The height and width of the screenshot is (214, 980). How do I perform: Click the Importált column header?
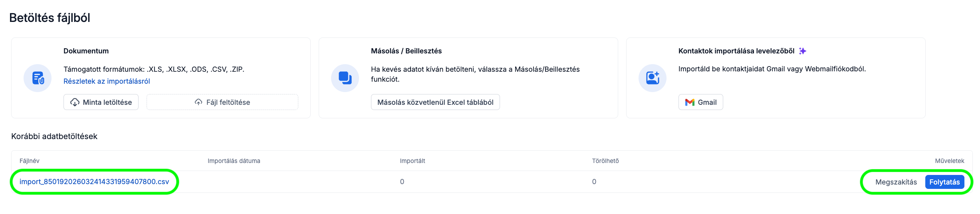(x=412, y=161)
